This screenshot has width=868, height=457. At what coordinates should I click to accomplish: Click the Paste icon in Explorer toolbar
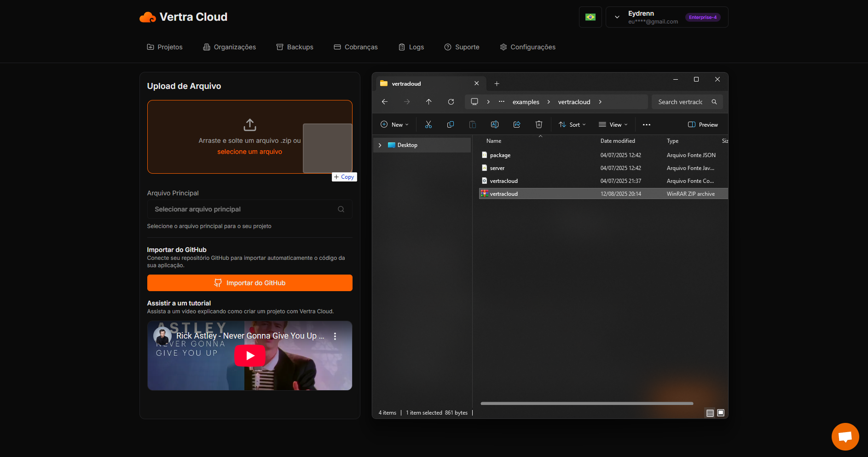pyautogui.click(x=472, y=124)
